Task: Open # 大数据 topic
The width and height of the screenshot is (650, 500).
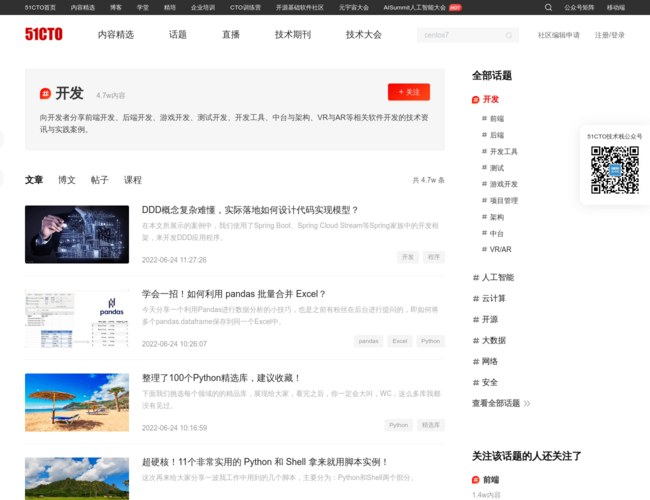Action: pyautogui.click(x=489, y=340)
